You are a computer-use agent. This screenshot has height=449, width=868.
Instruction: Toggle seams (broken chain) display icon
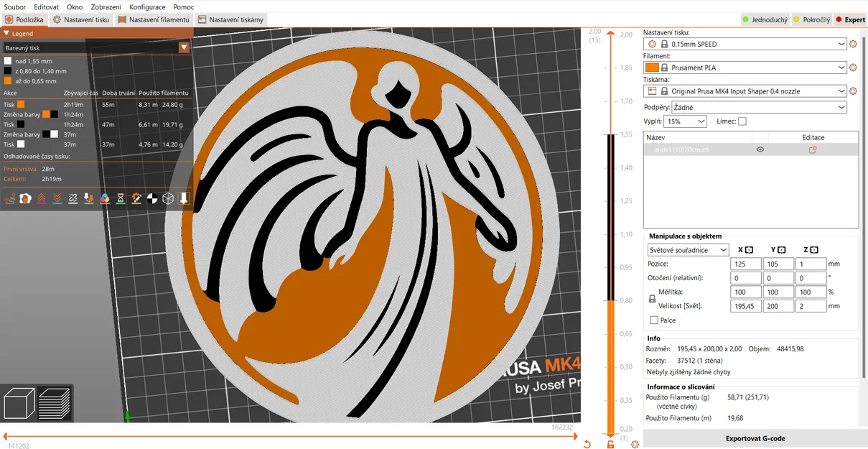tap(73, 198)
